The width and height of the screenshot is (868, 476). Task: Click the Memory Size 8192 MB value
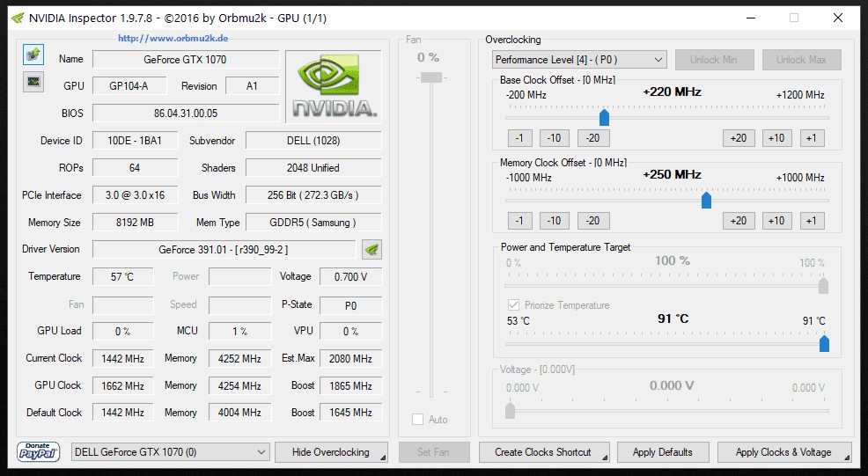pos(135,223)
